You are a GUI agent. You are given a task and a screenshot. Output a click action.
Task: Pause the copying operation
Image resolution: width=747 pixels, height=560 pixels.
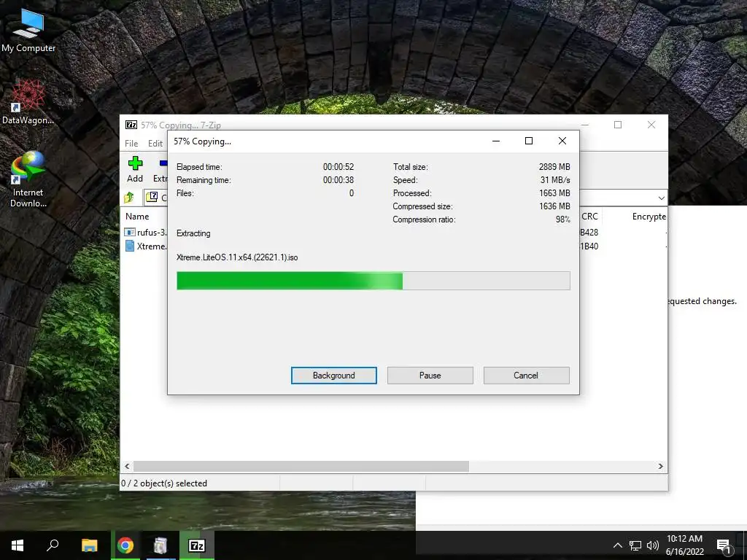(x=430, y=376)
